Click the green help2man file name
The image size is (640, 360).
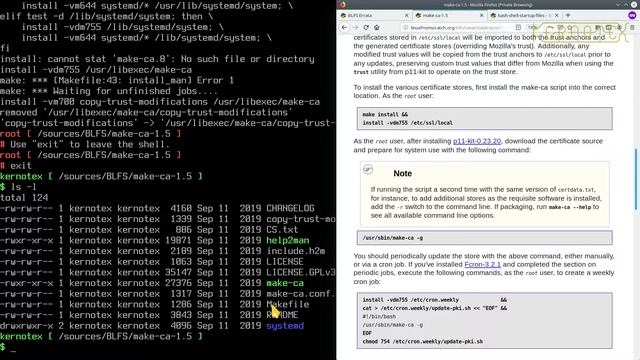(287, 240)
